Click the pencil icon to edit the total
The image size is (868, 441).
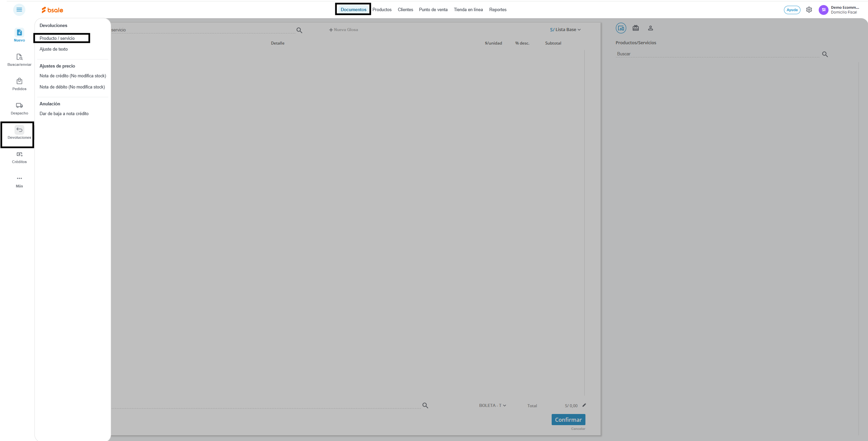584,405
